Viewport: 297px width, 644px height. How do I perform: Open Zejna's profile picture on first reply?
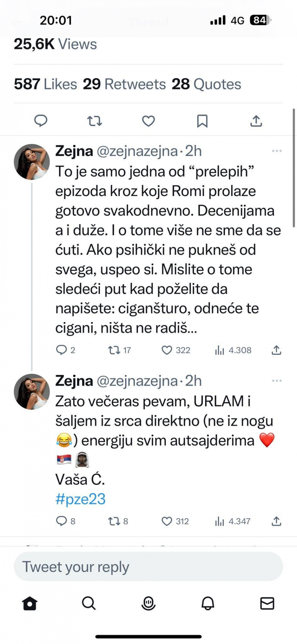(x=32, y=162)
